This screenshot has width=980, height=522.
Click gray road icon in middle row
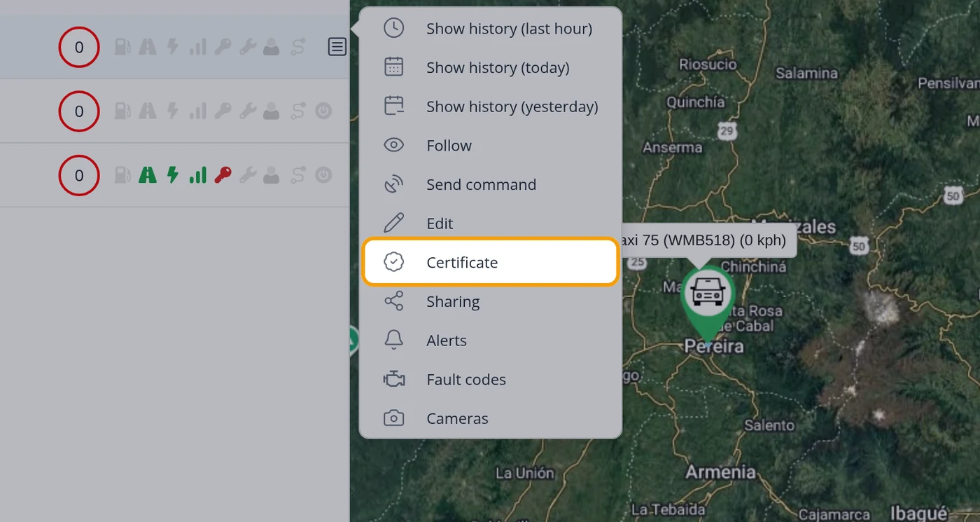[148, 111]
